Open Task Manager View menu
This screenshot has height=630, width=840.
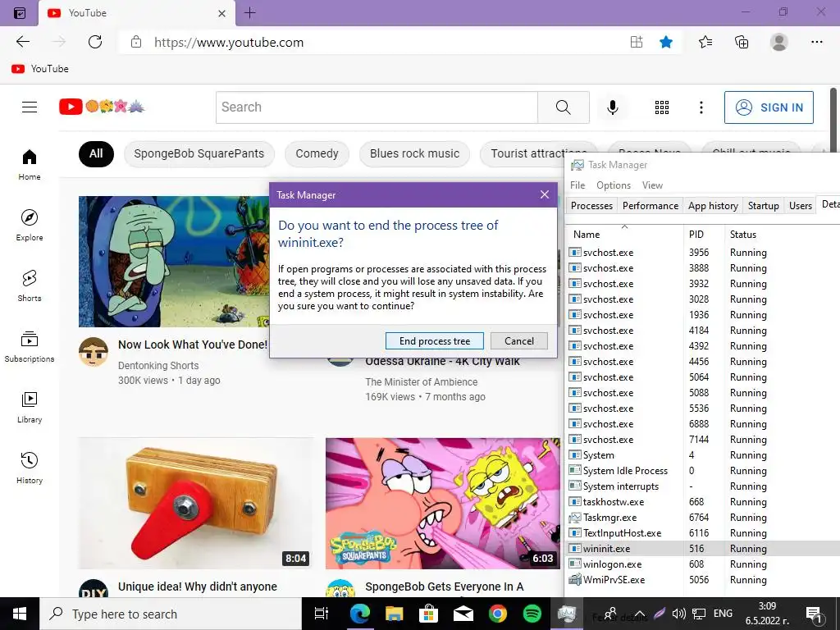[x=652, y=185]
